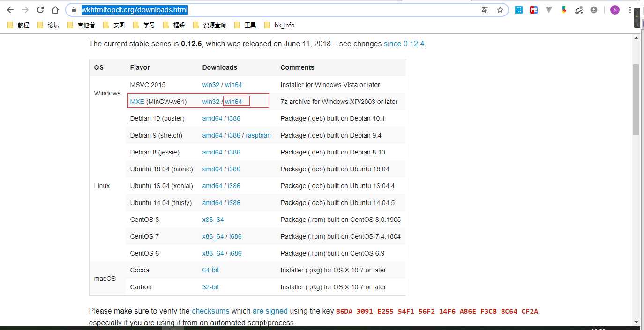
Task: Download Debian 9 stretch raspbian package
Action: [x=258, y=135]
